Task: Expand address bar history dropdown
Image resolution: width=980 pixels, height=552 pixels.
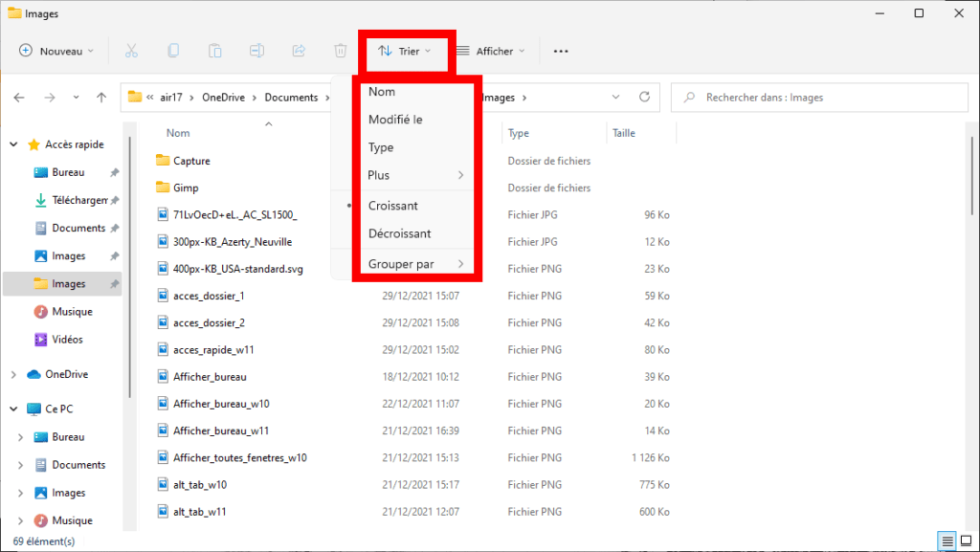Action: (615, 97)
